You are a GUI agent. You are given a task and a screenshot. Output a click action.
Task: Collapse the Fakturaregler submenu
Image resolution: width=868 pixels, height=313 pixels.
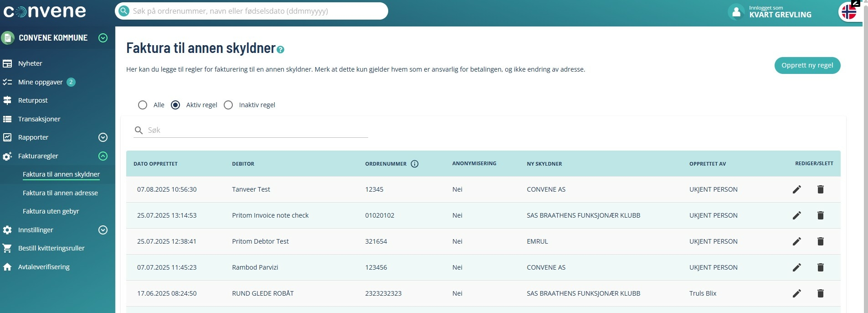103,156
